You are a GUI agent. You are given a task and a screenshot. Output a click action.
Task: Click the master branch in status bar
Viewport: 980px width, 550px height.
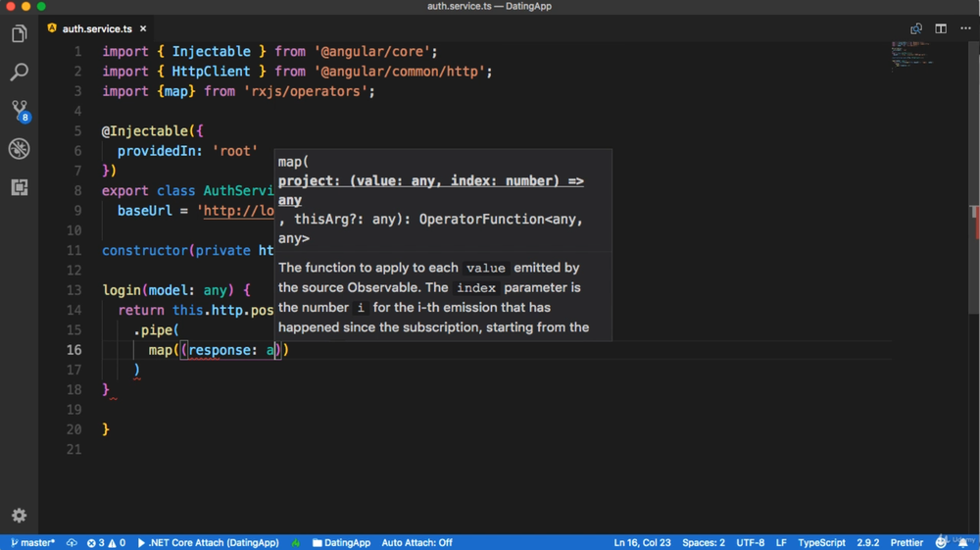pos(33,542)
